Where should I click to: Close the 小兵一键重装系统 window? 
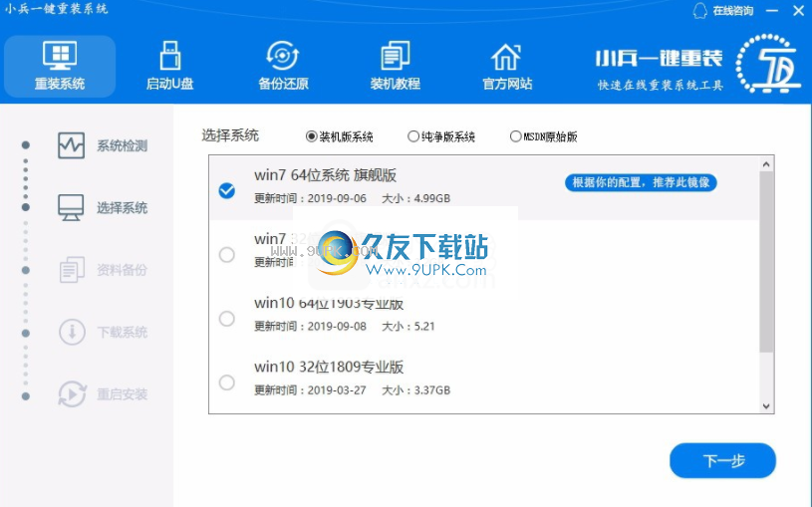tap(798, 11)
